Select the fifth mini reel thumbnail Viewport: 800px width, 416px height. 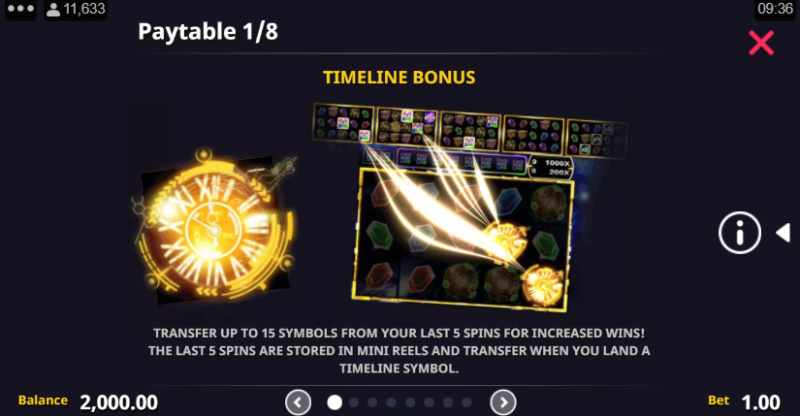tap(596, 139)
